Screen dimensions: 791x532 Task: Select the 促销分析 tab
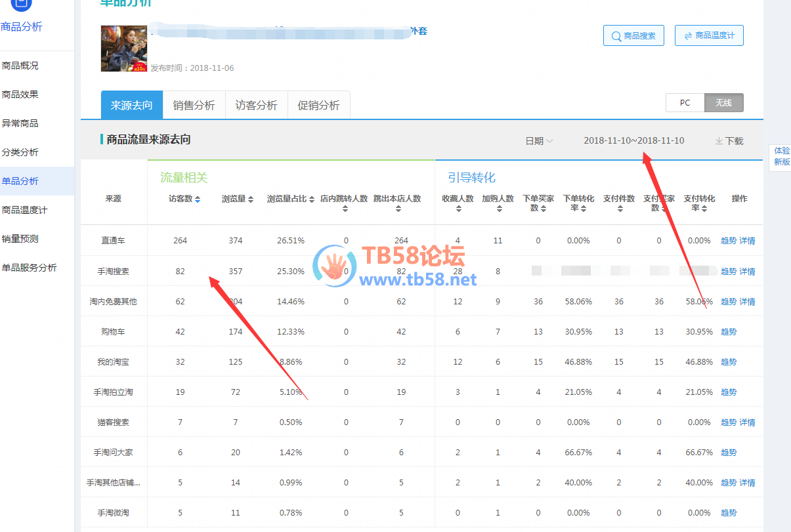(318, 105)
